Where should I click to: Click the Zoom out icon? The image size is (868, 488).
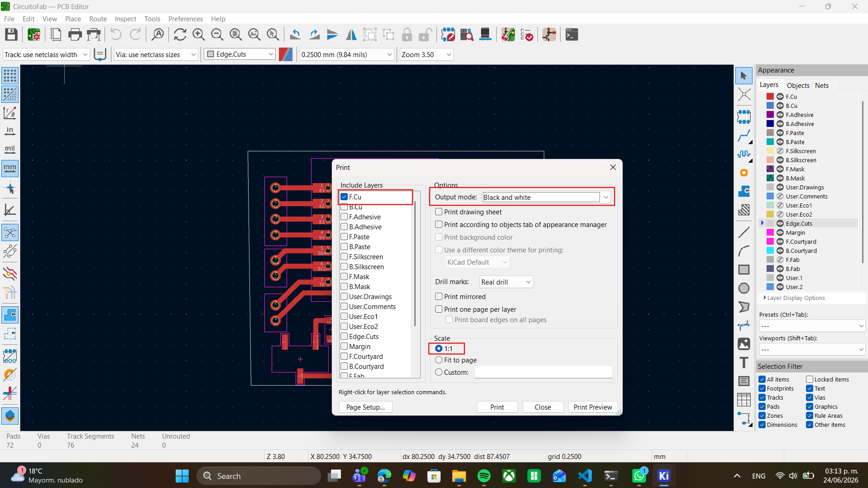[x=217, y=34]
